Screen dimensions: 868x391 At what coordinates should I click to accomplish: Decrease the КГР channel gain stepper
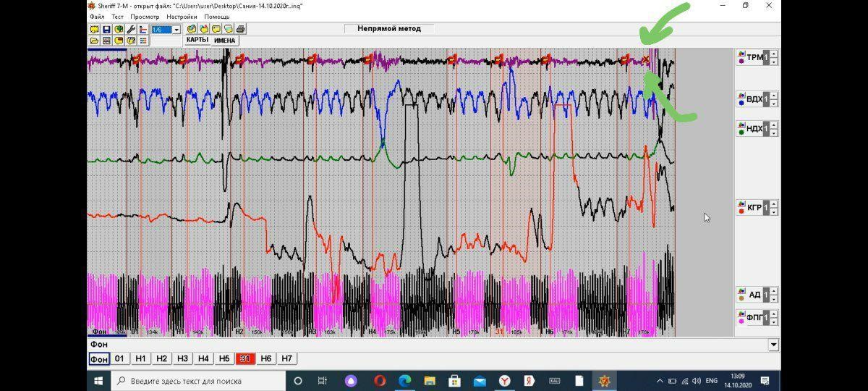pyautogui.click(x=774, y=211)
